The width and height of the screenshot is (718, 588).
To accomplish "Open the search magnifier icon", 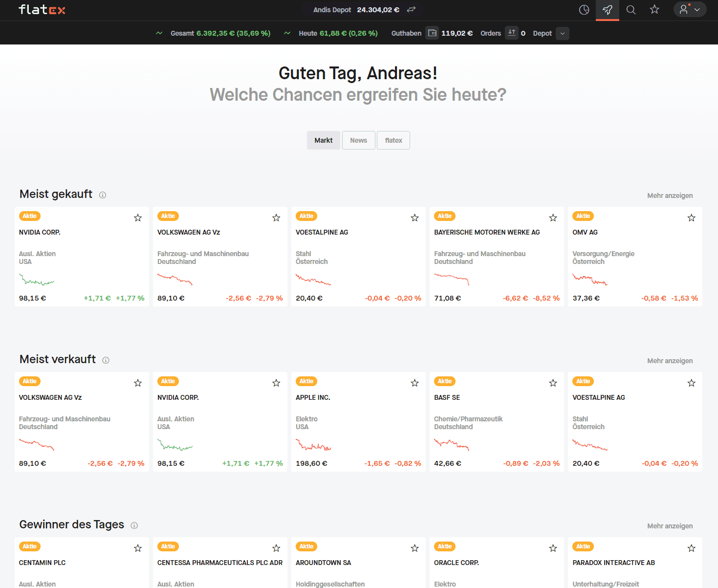I will pos(631,10).
